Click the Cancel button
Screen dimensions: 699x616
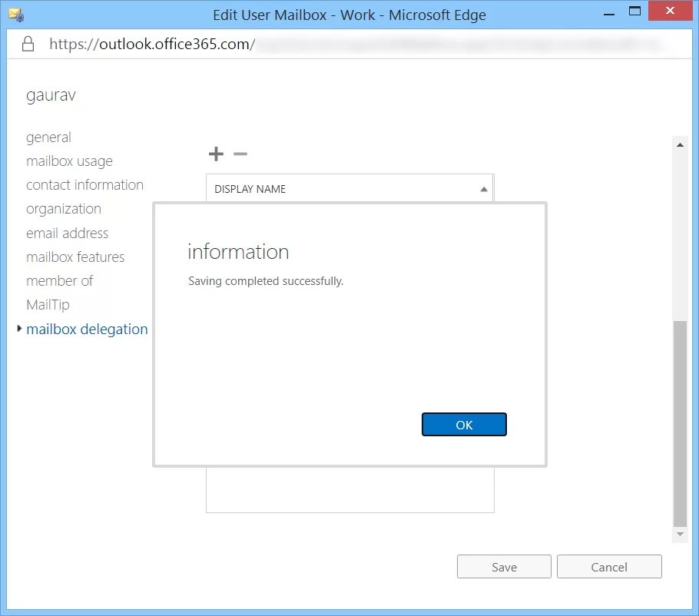point(609,567)
